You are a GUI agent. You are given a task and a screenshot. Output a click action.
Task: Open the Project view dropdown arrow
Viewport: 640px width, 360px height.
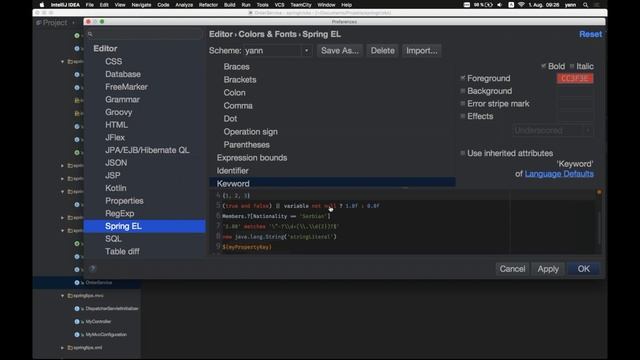click(x=73, y=23)
